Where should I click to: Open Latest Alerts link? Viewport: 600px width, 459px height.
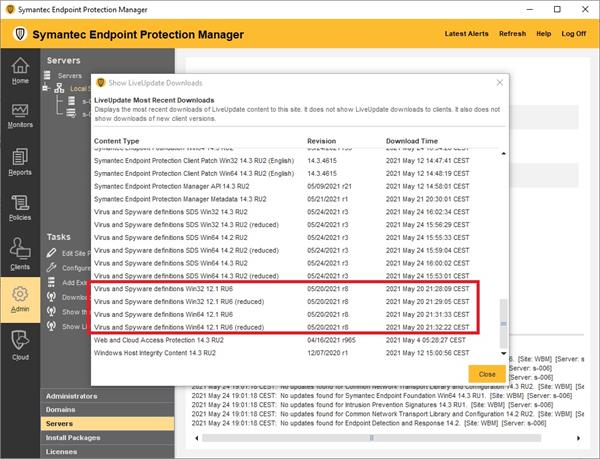466,34
